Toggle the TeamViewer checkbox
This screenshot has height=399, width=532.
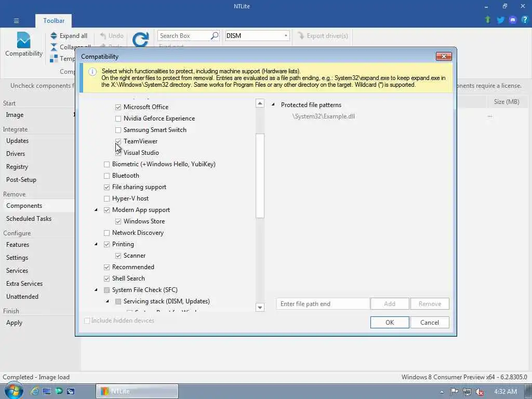point(118,141)
